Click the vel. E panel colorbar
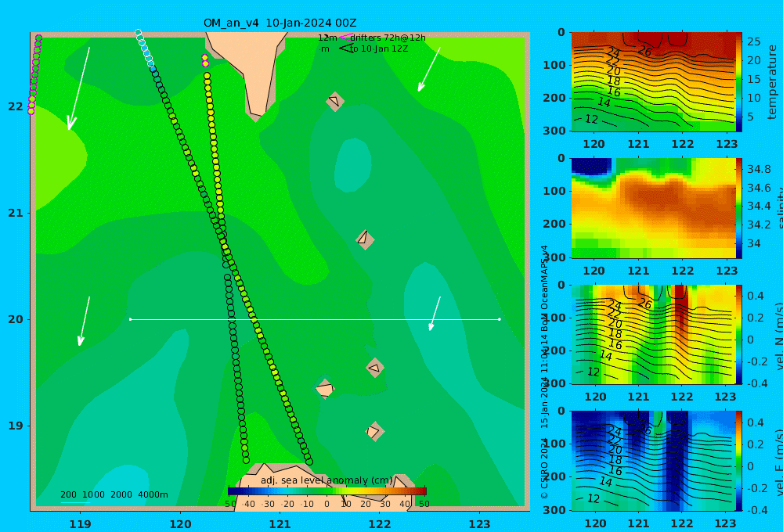The height and width of the screenshot is (532, 783). pos(739,461)
